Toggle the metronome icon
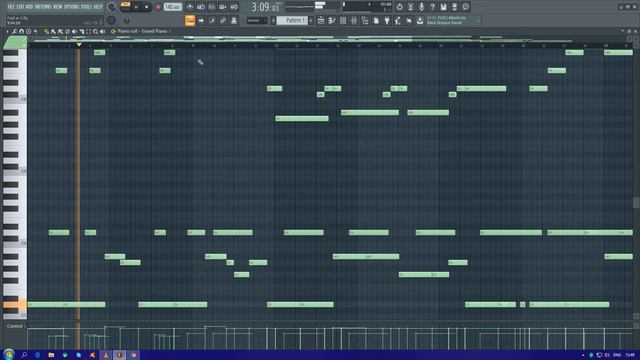640x360 pixels. click(x=190, y=7)
